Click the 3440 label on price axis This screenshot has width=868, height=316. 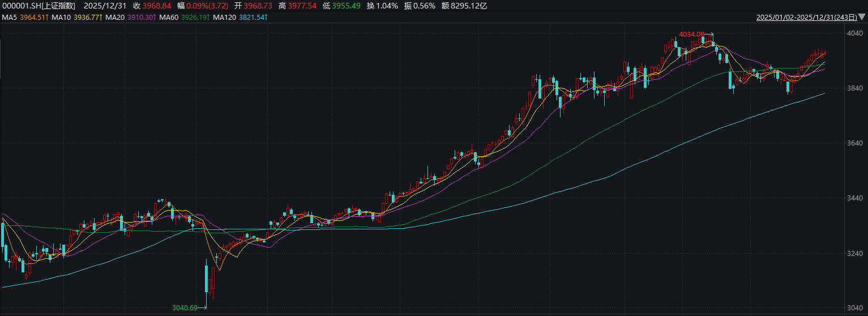[854, 198]
